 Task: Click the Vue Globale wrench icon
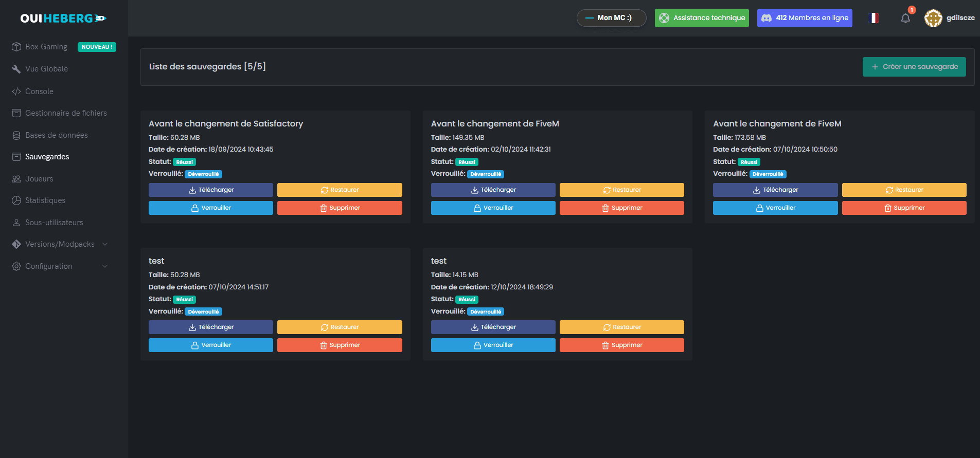click(16, 69)
